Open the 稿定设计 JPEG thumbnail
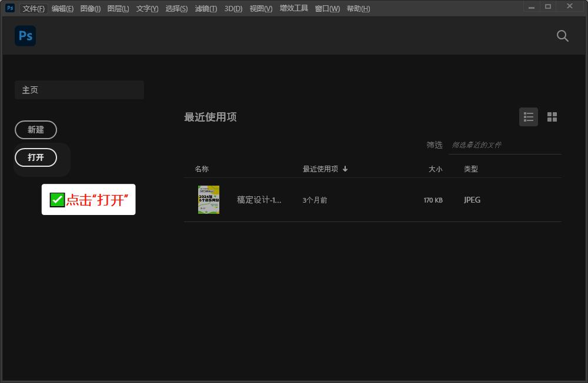 pos(209,200)
